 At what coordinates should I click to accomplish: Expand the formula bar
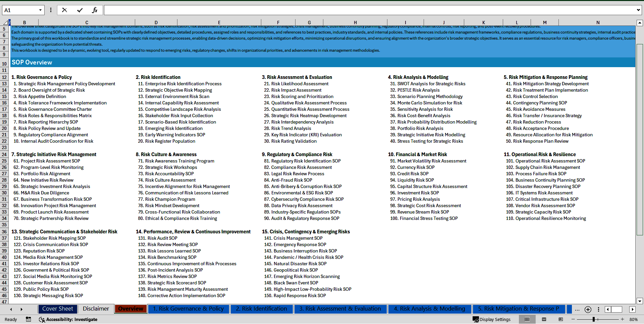638,10
